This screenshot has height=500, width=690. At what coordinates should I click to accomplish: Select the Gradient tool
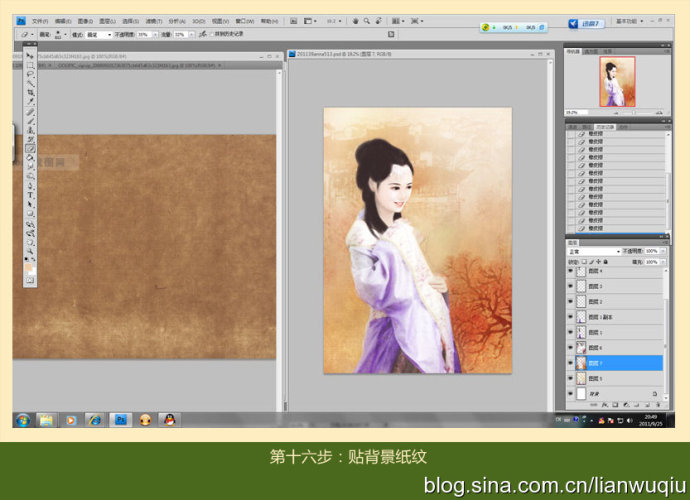(30, 158)
